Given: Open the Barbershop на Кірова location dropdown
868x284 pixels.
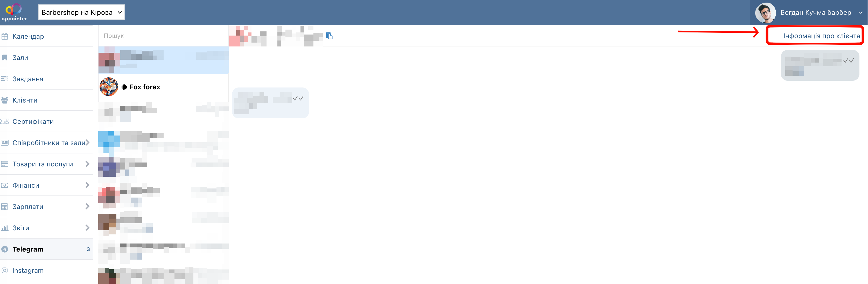Looking at the screenshot, I should (x=82, y=12).
